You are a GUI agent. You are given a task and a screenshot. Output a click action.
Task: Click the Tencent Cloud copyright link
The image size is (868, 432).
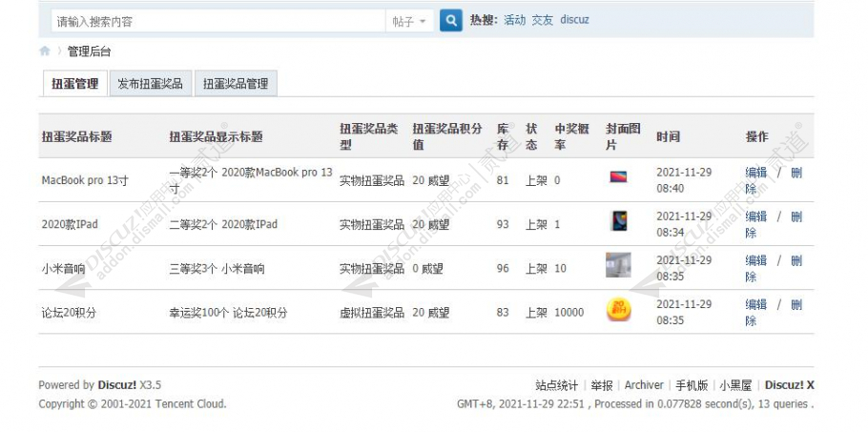[190, 403]
